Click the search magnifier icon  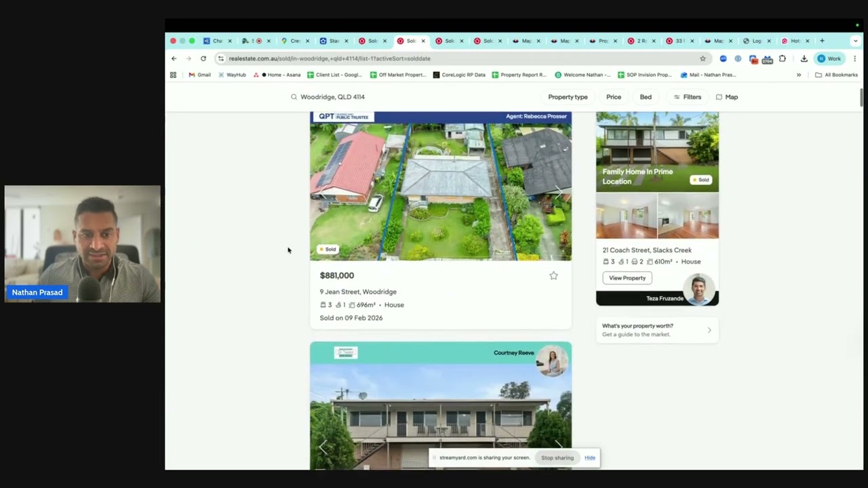click(294, 97)
